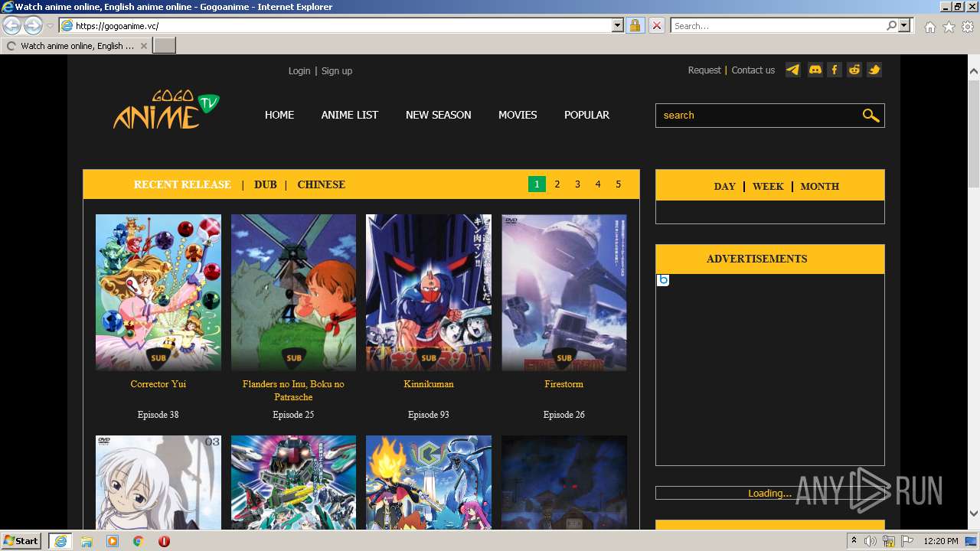Show hidden tray icons arrow
The width and height of the screenshot is (980, 551).
[x=854, y=541]
